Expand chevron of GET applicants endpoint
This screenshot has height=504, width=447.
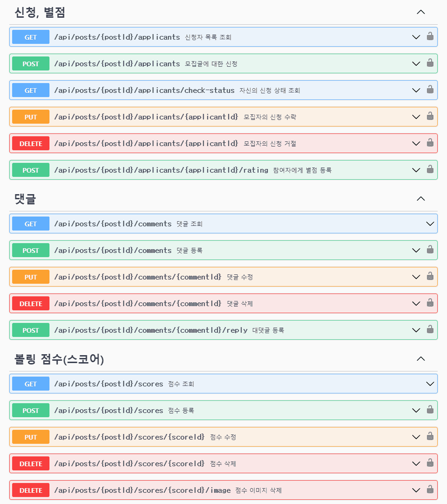click(416, 37)
